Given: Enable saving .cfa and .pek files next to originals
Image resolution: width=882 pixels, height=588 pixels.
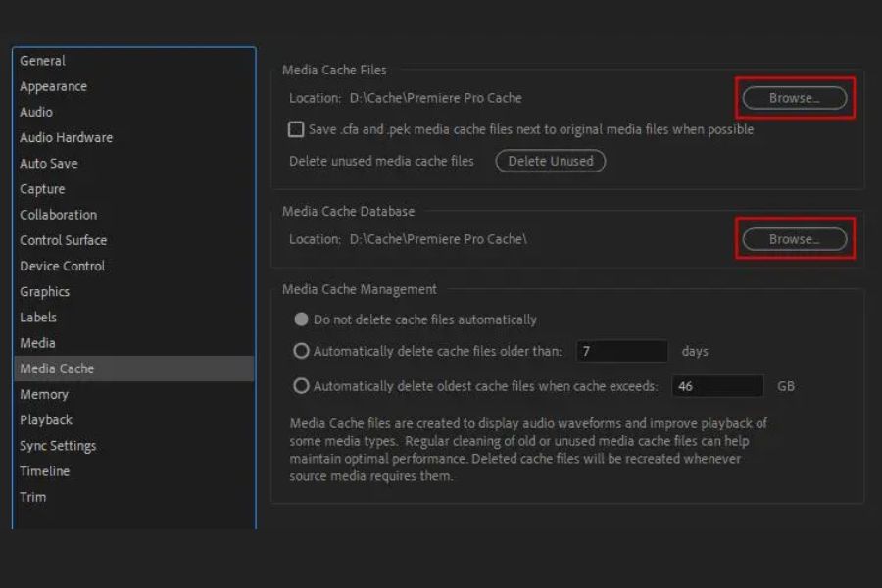Looking at the screenshot, I should pyautogui.click(x=296, y=129).
